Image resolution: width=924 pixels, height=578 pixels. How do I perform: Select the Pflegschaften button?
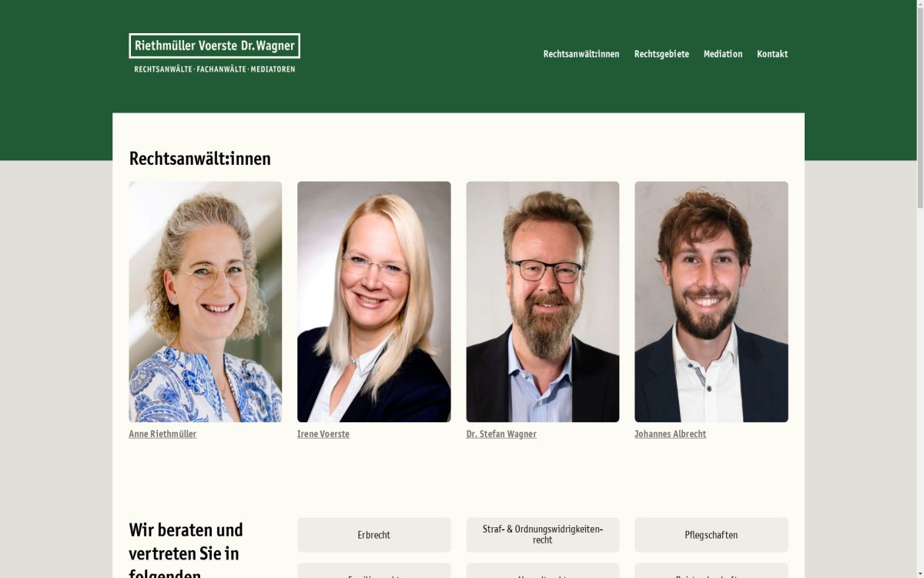711,535
